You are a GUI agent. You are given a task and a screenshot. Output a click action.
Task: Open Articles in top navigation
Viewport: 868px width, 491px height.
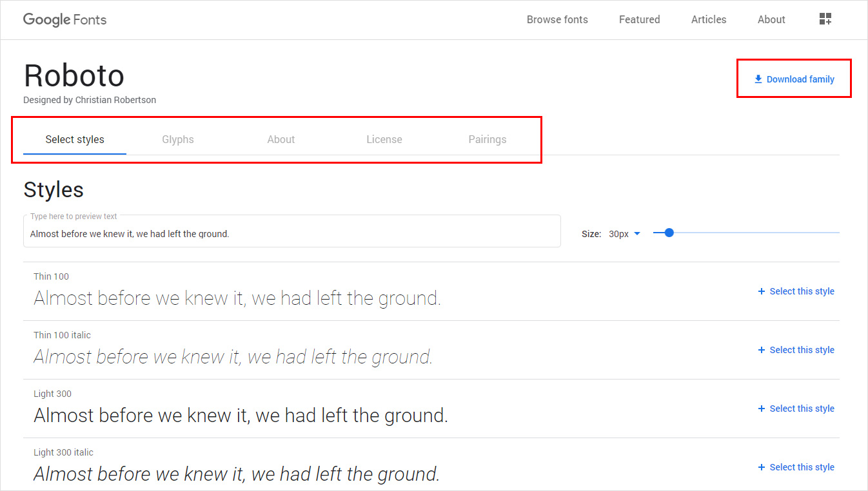coord(709,19)
